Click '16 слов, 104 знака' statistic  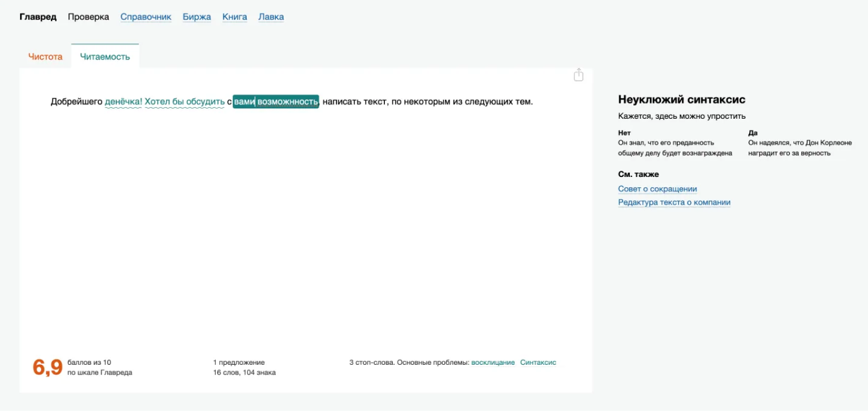(x=244, y=373)
